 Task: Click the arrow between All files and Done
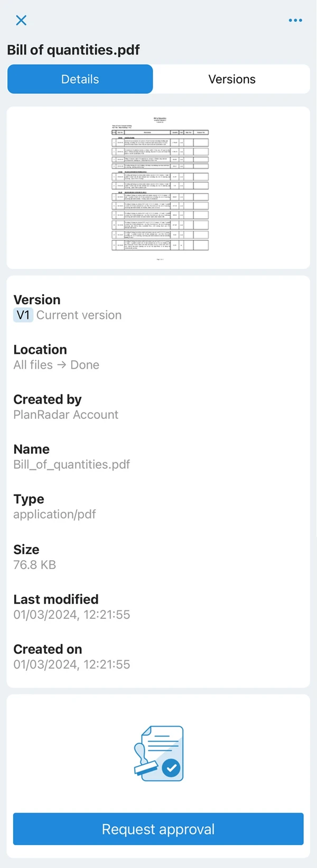tap(62, 365)
